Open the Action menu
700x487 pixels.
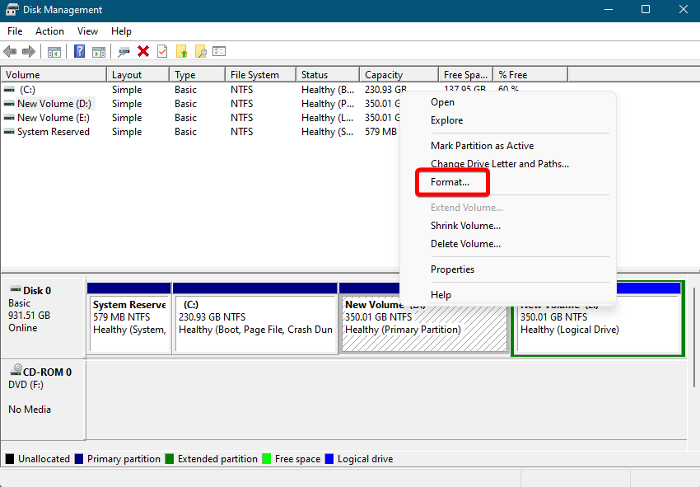(49, 31)
